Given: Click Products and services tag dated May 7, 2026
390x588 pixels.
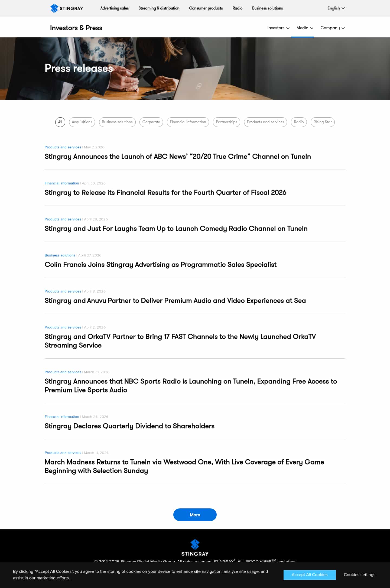Looking at the screenshot, I should coord(63,147).
